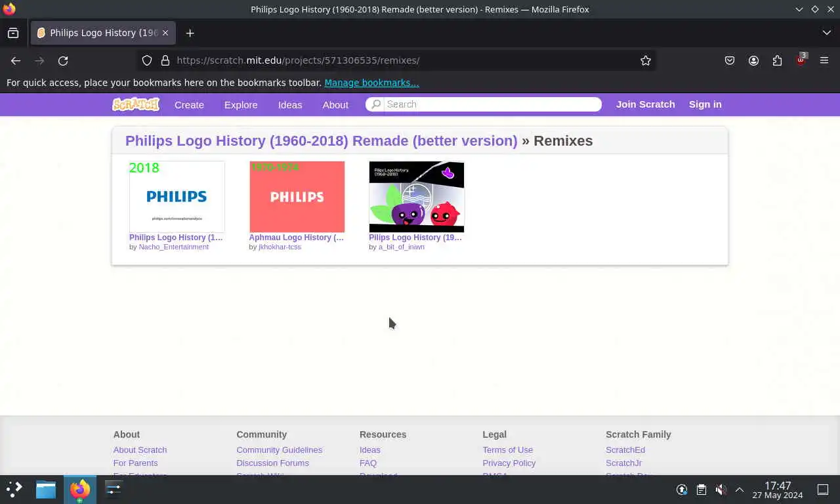Open clipboard tray icon
This screenshot has height=504, width=840.
click(x=702, y=490)
